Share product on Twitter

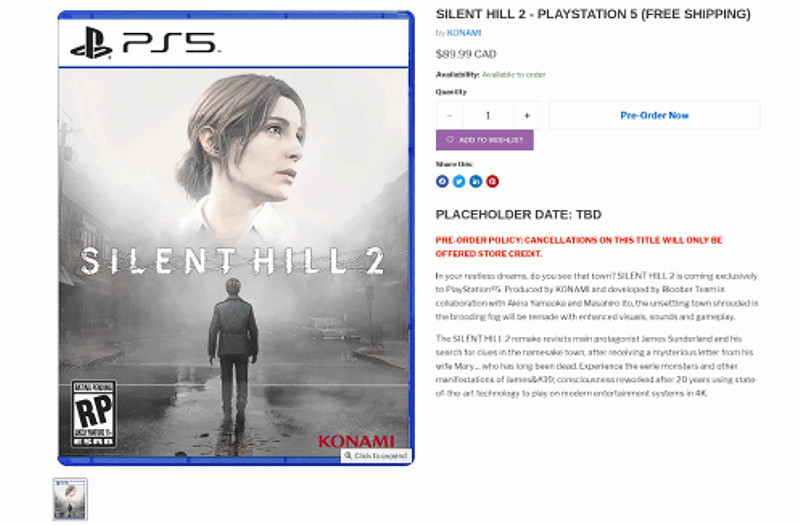click(459, 181)
